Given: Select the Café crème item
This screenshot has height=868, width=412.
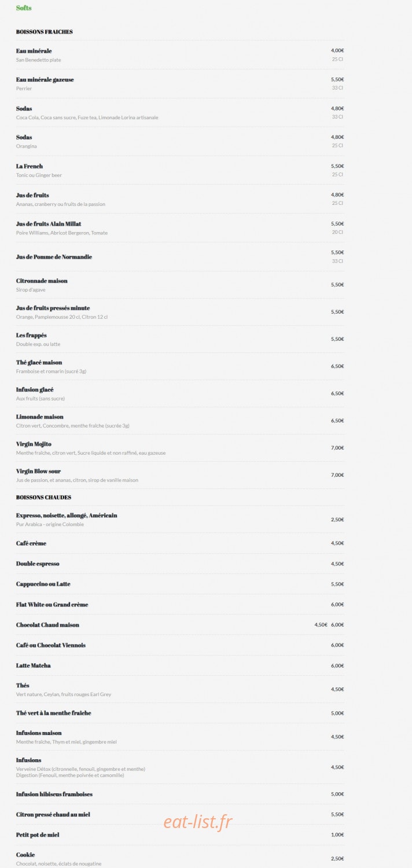Looking at the screenshot, I should pos(31,543).
